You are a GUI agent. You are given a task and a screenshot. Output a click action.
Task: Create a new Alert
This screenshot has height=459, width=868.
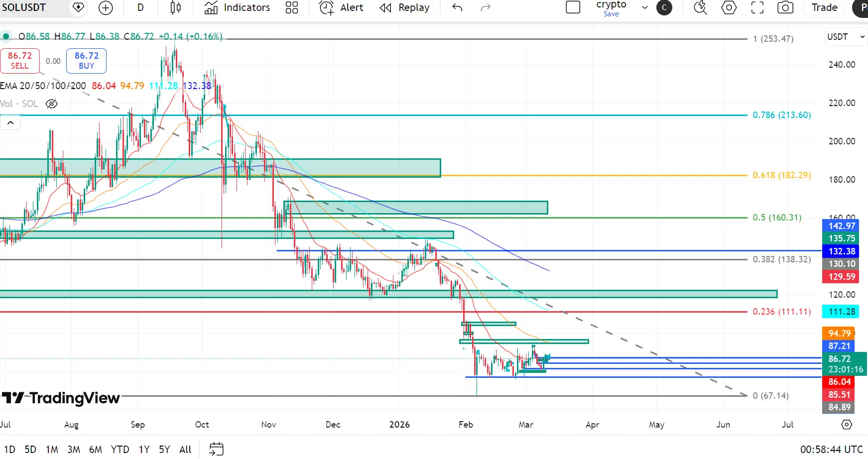pyautogui.click(x=341, y=7)
